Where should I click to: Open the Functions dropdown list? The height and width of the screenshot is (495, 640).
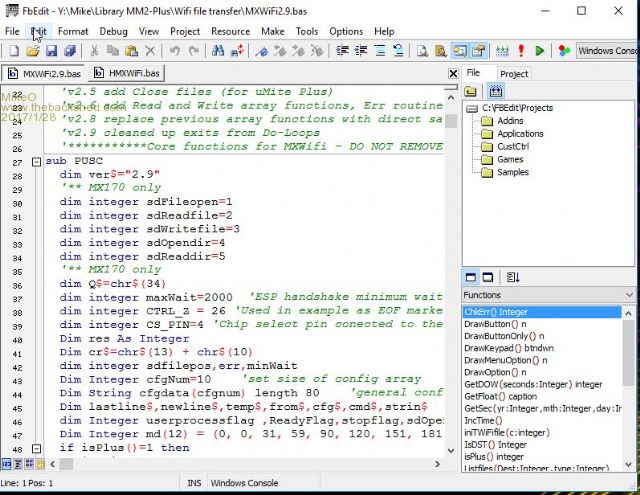point(630,295)
